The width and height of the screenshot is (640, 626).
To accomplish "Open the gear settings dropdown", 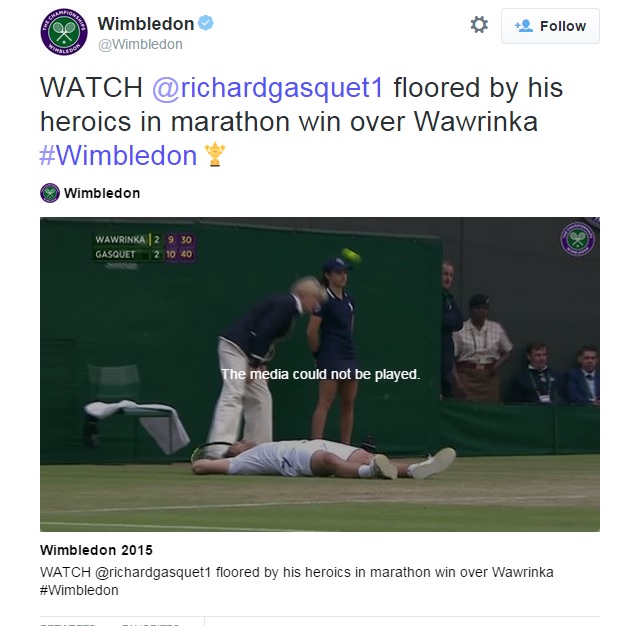I will coord(479,25).
